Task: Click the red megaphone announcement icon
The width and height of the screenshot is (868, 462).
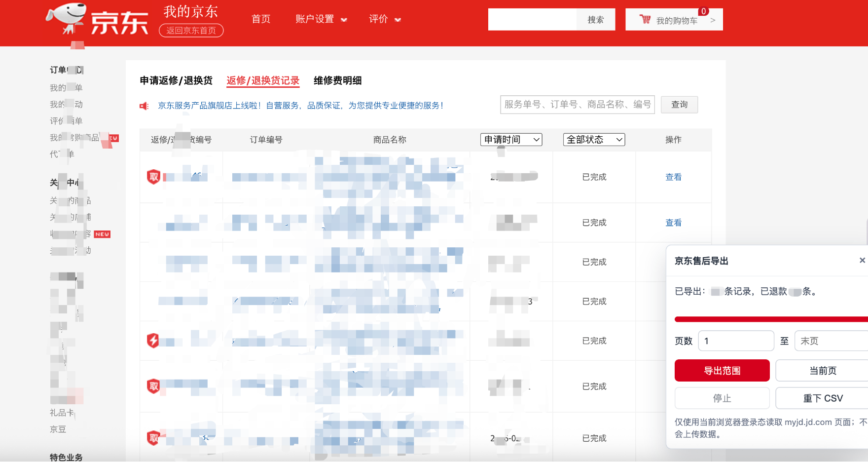Action: (x=144, y=106)
